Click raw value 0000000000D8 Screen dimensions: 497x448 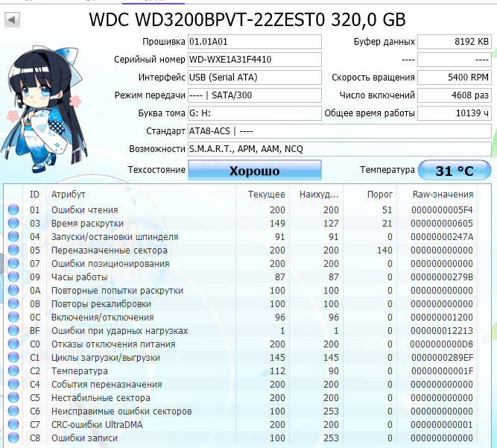coord(442,344)
